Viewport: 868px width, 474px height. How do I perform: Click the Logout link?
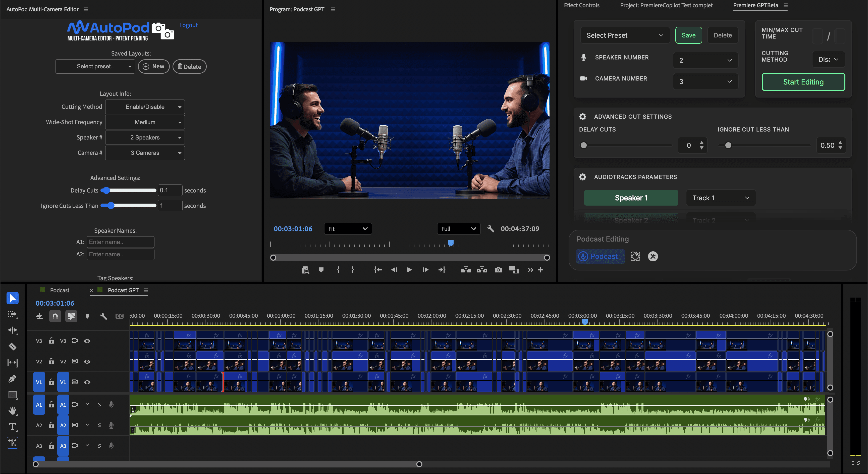188,25
